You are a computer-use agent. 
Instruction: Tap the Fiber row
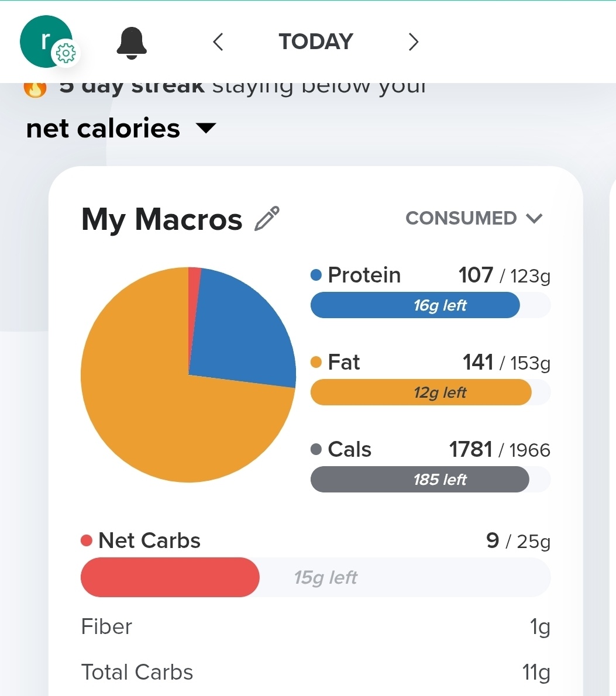(315, 627)
